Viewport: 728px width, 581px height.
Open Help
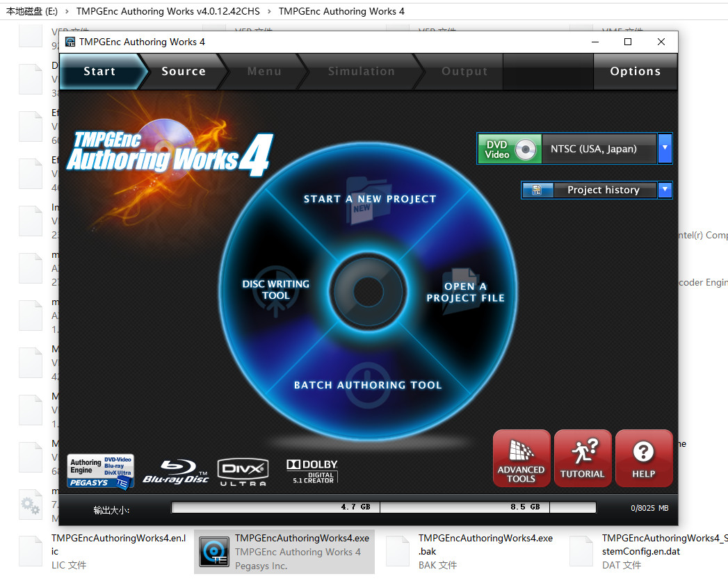tap(643, 459)
